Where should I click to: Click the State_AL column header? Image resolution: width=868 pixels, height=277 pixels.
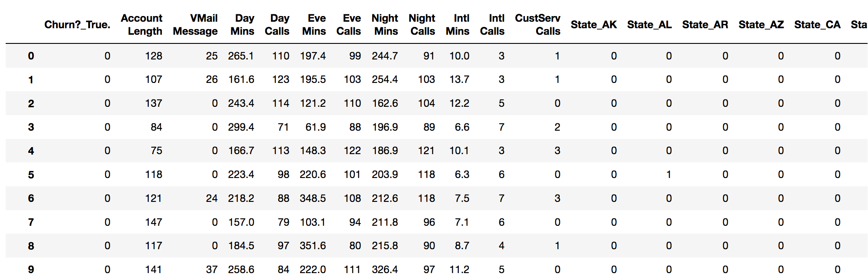(649, 25)
